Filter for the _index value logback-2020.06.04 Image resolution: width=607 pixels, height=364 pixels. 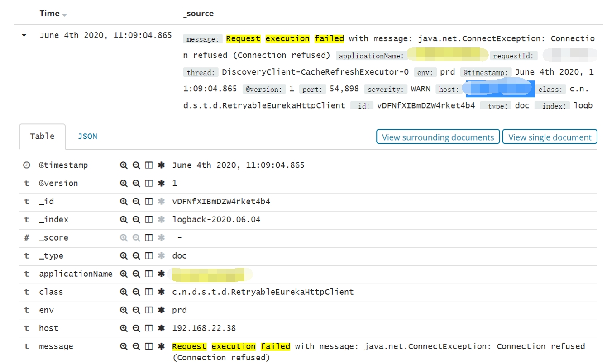[124, 220]
